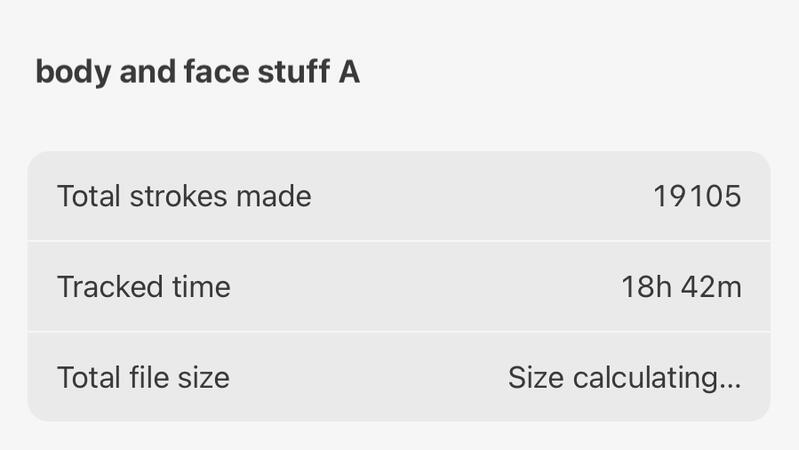
Task: Click the divider line below Total strokes made
Action: [x=399, y=241]
